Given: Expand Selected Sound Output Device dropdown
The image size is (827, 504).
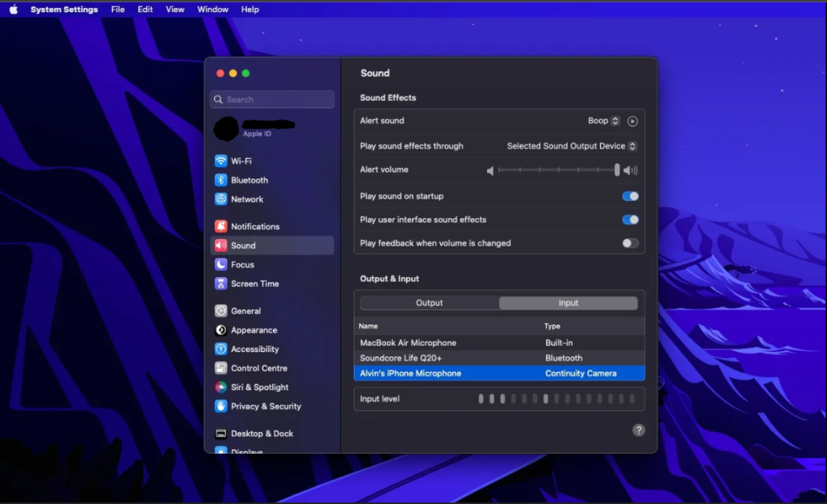Looking at the screenshot, I should (x=571, y=146).
